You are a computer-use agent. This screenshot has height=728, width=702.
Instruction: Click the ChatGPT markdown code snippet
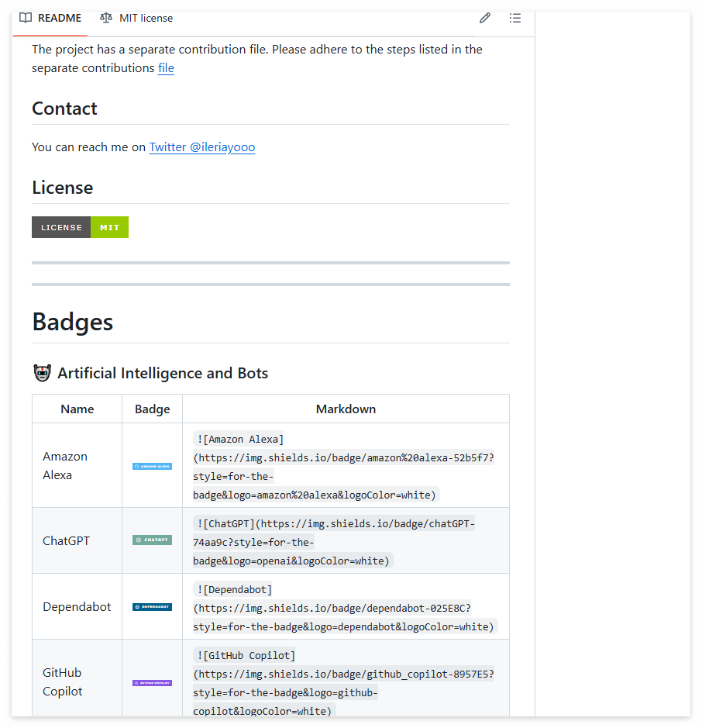coord(334,542)
